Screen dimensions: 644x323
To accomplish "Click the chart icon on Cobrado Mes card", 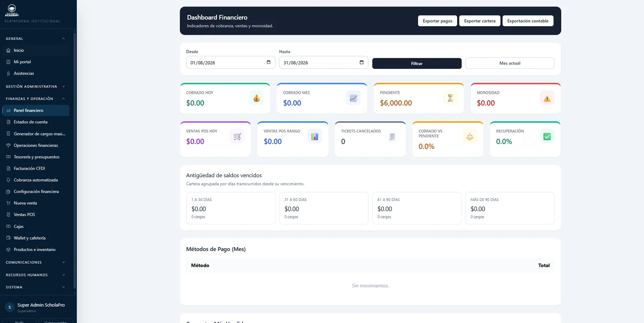I will pyautogui.click(x=353, y=98).
